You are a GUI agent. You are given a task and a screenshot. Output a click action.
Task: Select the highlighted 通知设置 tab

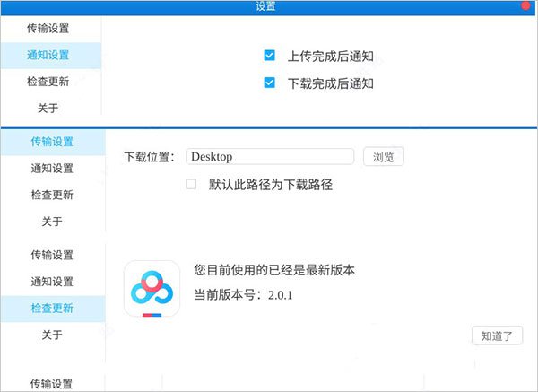[x=50, y=55]
